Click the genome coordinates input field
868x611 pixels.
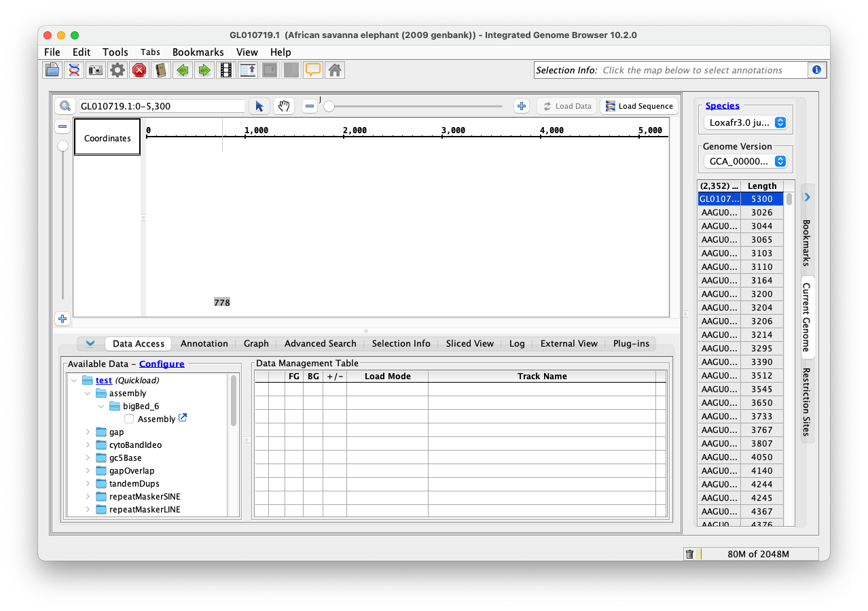161,106
